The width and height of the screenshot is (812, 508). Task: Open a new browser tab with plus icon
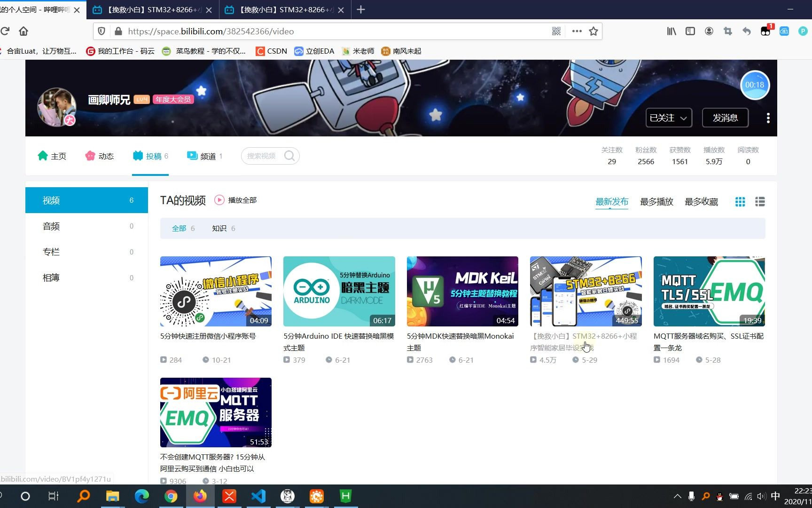tap(361, 9)
